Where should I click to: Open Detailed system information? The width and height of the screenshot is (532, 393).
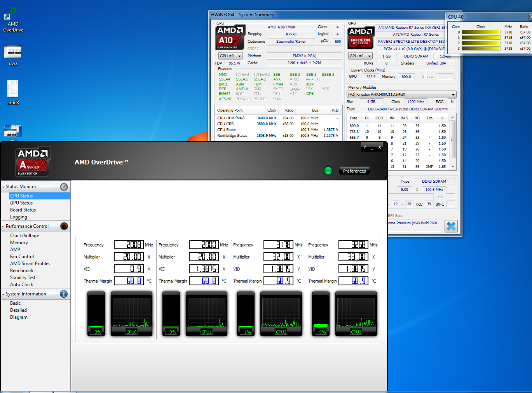point(18,310)
